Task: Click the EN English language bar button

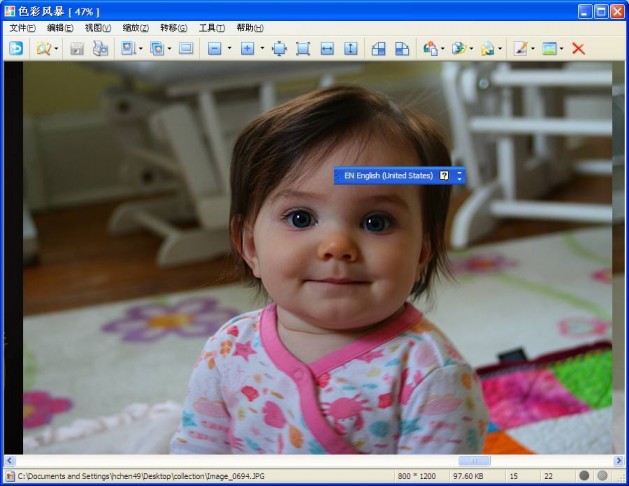Action: pyautogui.click(x=387, y=176)
